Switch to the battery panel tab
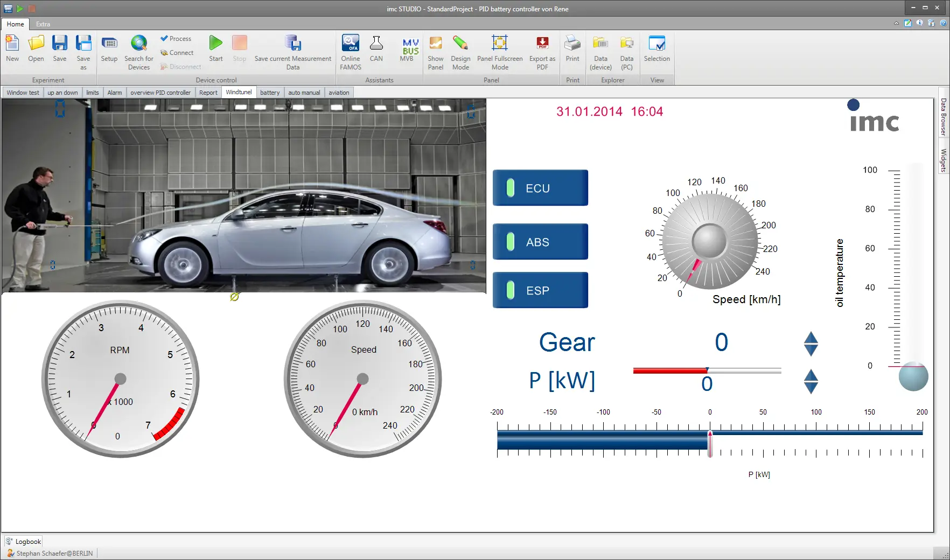The width and height of the screenshot is (950, 560). pos(270,93)
